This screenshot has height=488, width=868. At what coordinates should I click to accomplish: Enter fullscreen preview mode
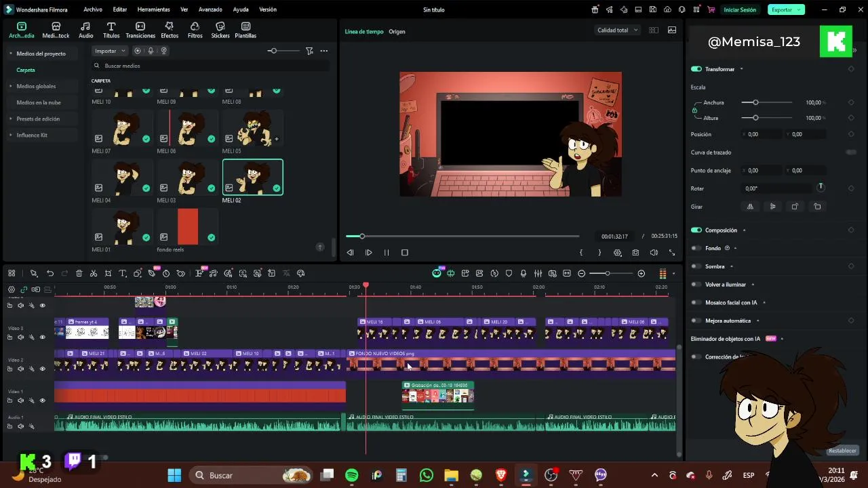tap(672, 252)
